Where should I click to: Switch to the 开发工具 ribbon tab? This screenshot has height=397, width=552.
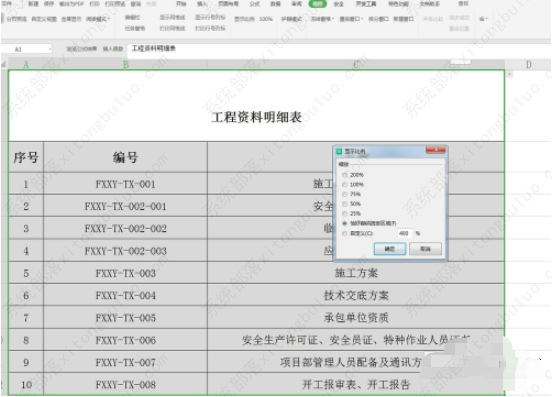pyautogui.click(x=365, y=4)
